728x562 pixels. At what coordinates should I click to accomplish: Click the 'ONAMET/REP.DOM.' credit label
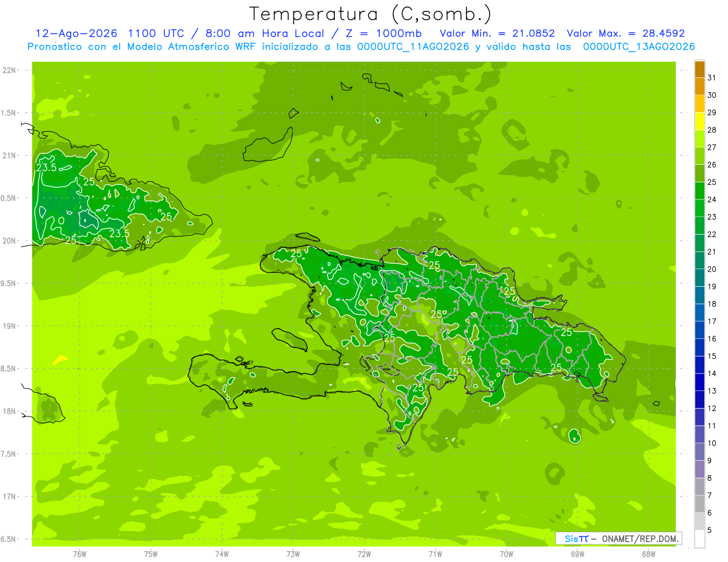[640, 538]
